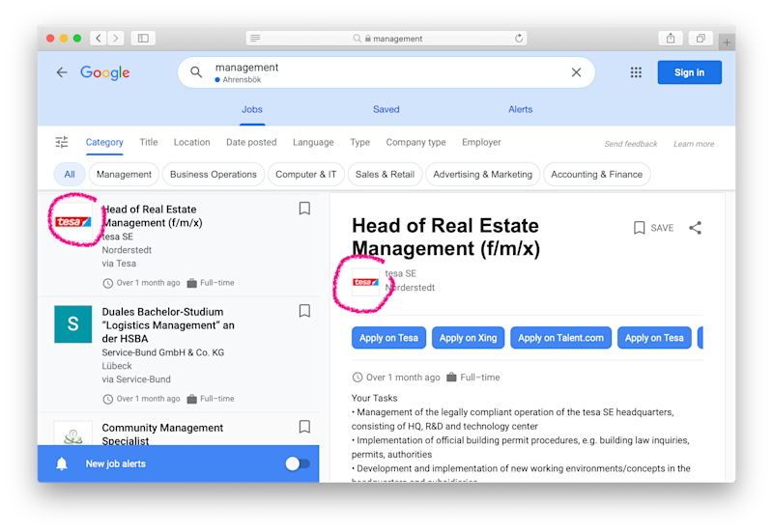Select the Location filter tab
The height and width of the screenshot is (532, 773).
point(191,142)
